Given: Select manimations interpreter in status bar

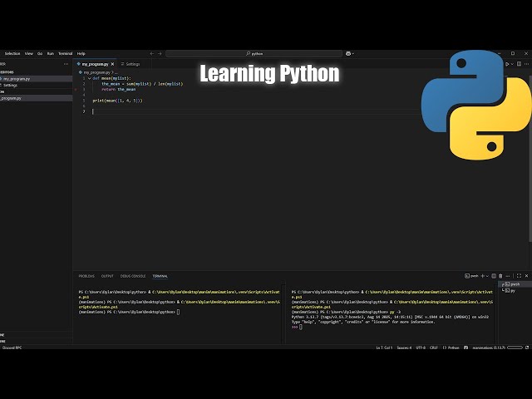Looking at the screenshot, I should tap(489, 347).
